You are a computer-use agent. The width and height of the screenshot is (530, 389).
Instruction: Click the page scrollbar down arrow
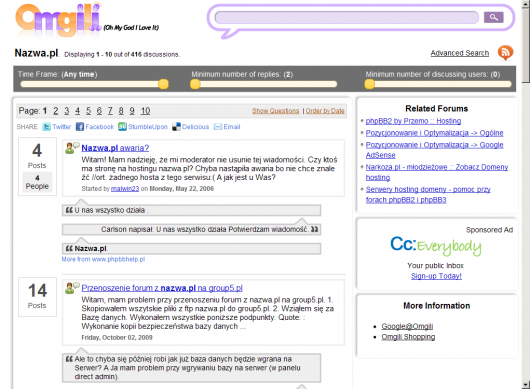(x=526, y=385)
